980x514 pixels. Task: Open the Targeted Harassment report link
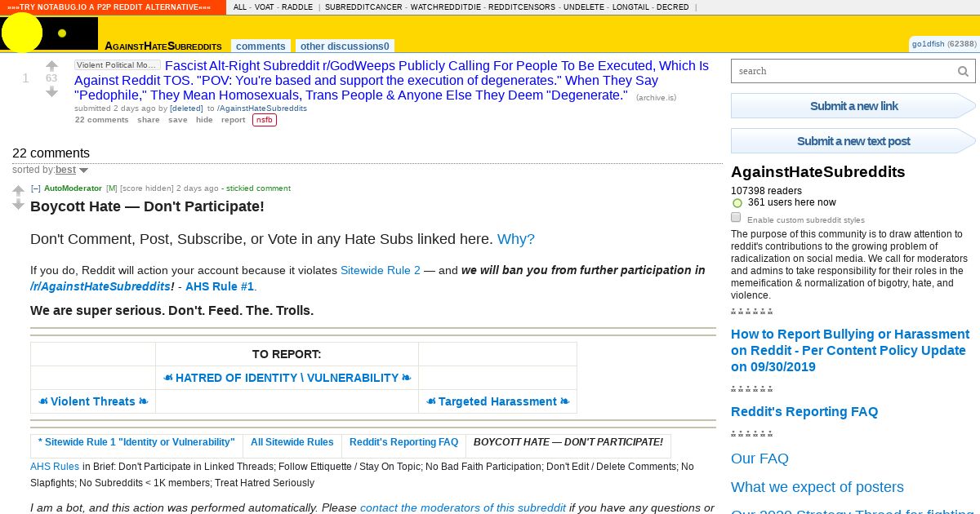pos(497,401)
